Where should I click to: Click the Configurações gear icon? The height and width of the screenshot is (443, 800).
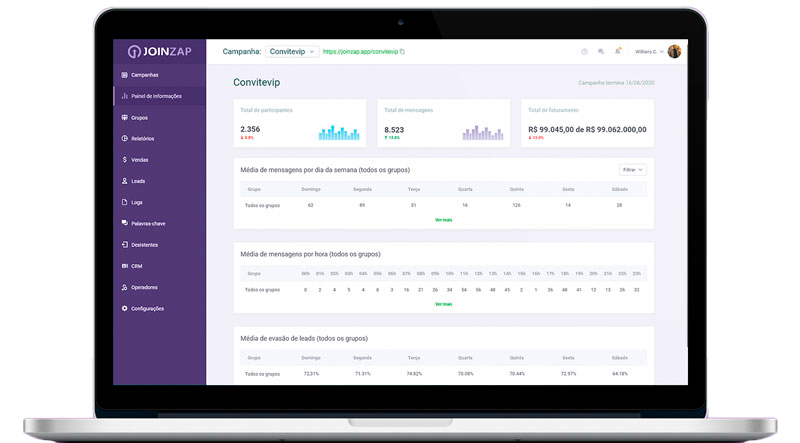point(124,308)
